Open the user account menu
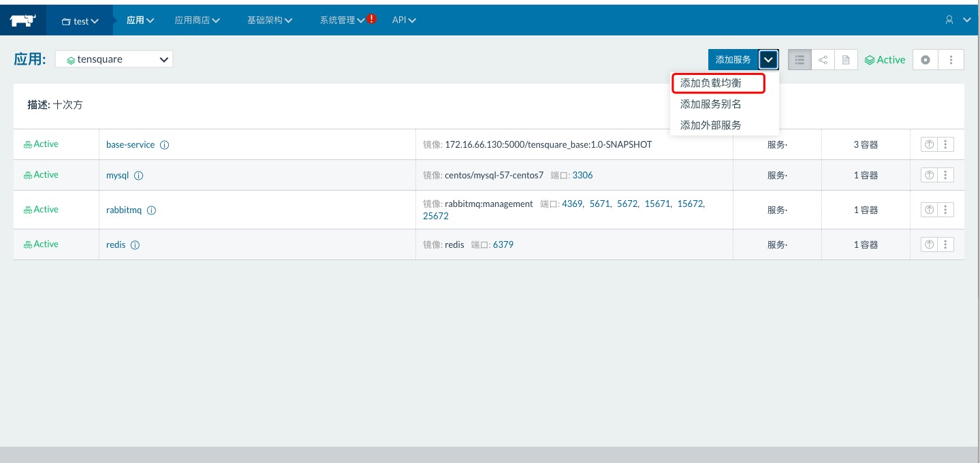 tap(958, 20)
